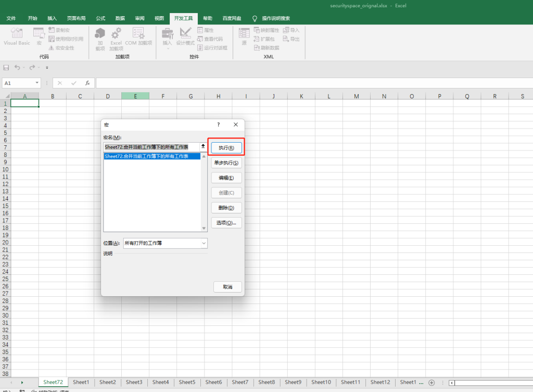Click Cancel button in macro dialog
This screenshot has width=533, height=392.
[x=228, y=287]
